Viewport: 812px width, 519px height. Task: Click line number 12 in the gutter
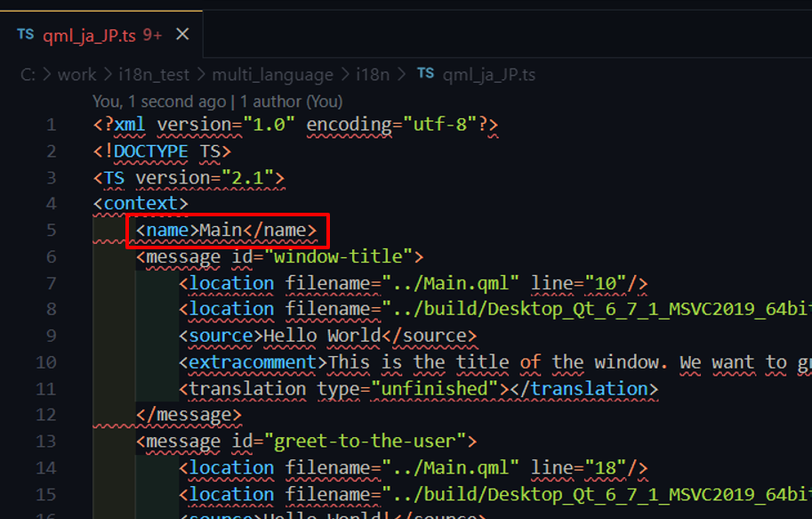pos(46,415)
